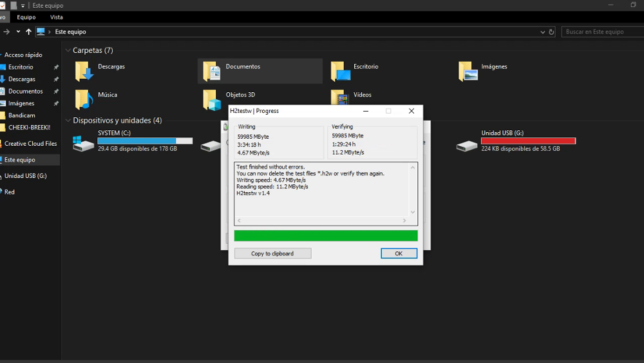Click pin icon next to Escritorio in sidebar
644x363 pixels.
coord(56,67)
